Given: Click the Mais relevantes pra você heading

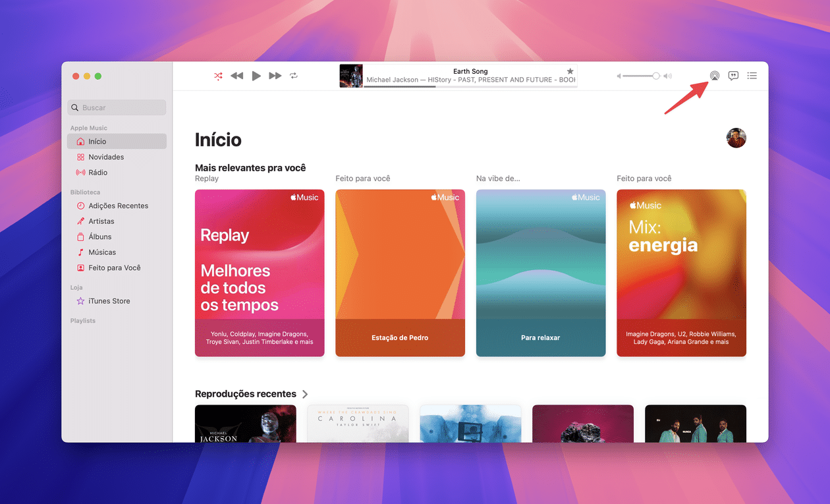Looking at the screenshot, I should 250,168.
